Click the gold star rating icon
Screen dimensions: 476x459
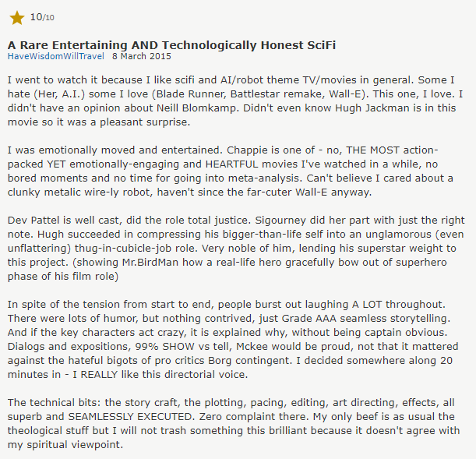click(x=17, y=18)
